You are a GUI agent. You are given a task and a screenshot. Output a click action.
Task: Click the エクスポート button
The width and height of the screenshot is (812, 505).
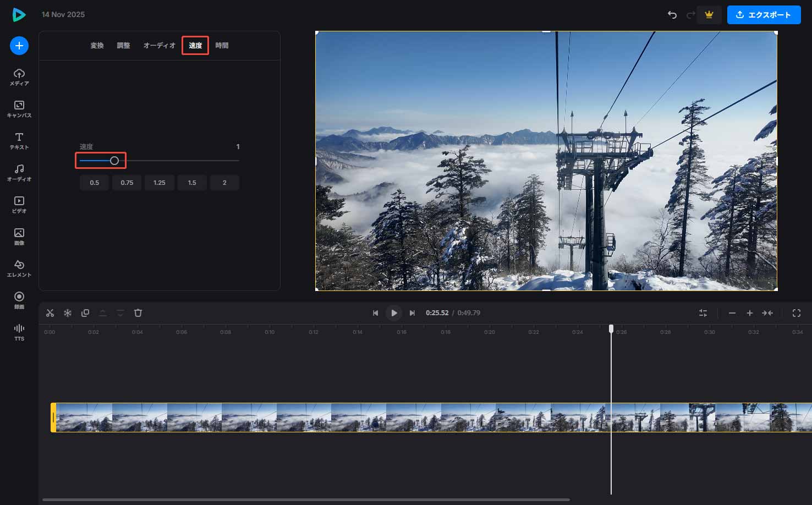(x=764, y=15)
